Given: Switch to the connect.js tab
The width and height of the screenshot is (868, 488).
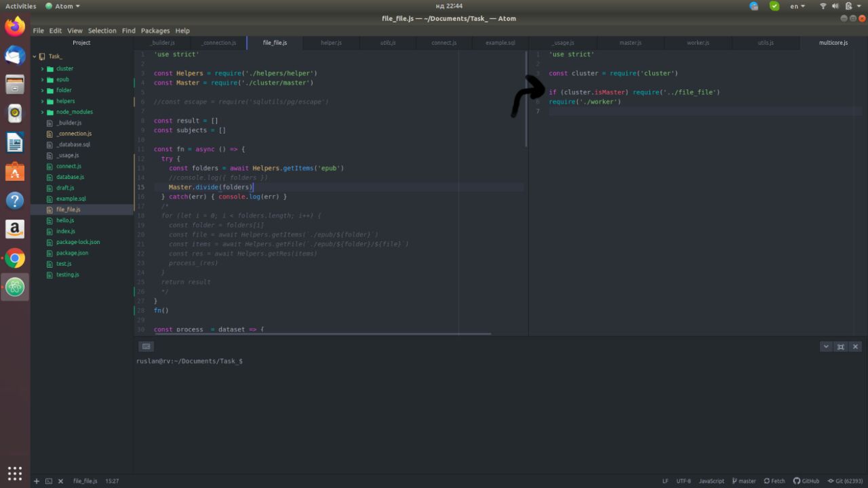Looking at the screenshot, I should pos(444,43).
